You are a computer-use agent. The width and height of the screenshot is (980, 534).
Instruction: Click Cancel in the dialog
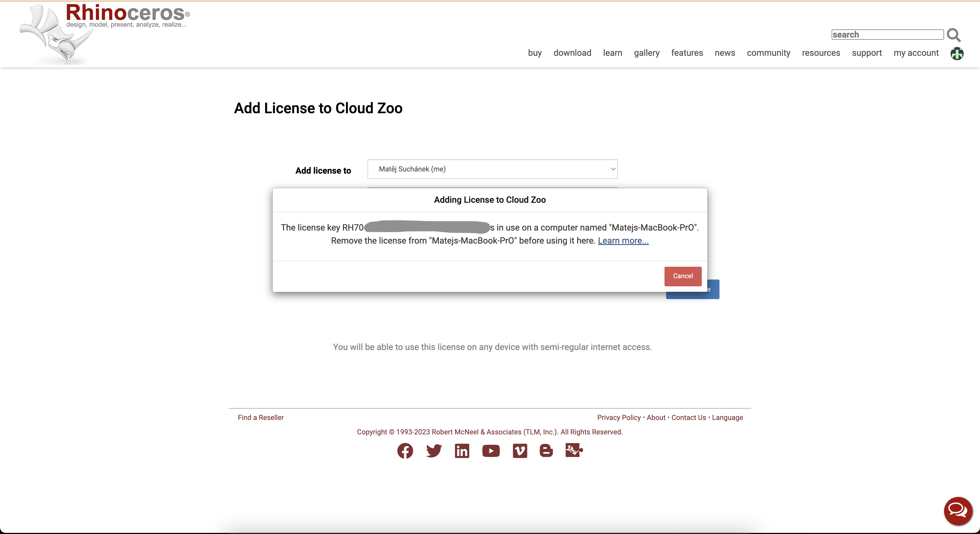pyautogui.click(x=683, y=276)
